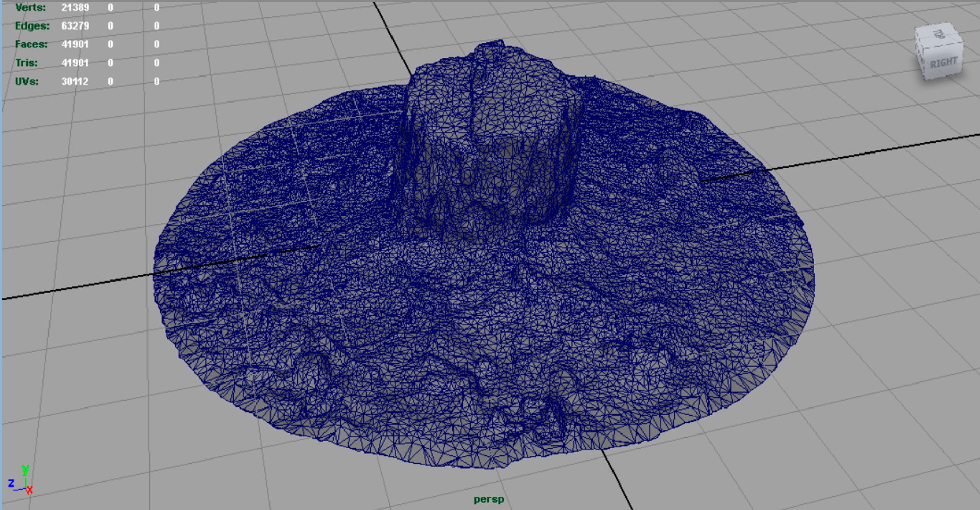This screenshot has height=510, width=980.
Task: Click the XYZ axis orientation gizmo
Action: click(20, 479)
